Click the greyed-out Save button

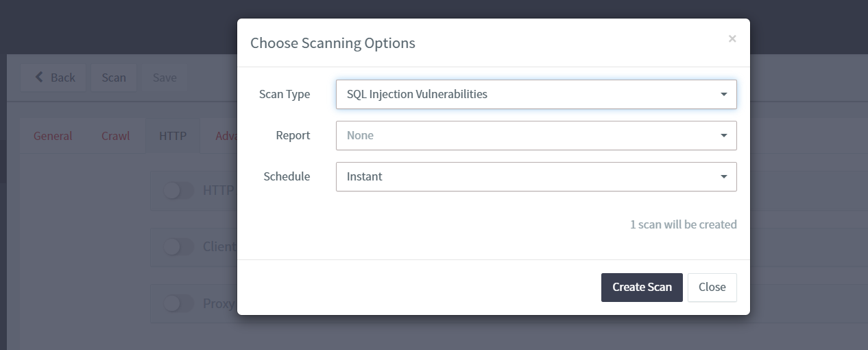coord(165,78)
